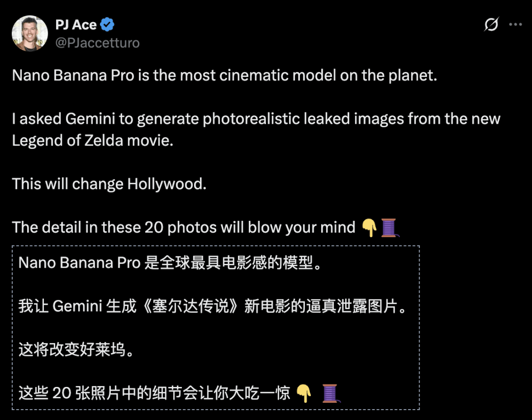This screenshot has height=420, width=532.
Task: Click the thread spool emoji in the Chinese translation
Action: click(330, 393)
